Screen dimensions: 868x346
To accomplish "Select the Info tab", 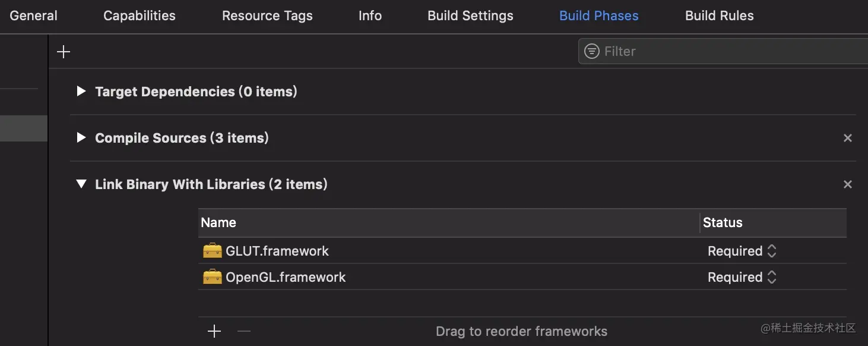I will click(x=370, y=16).
